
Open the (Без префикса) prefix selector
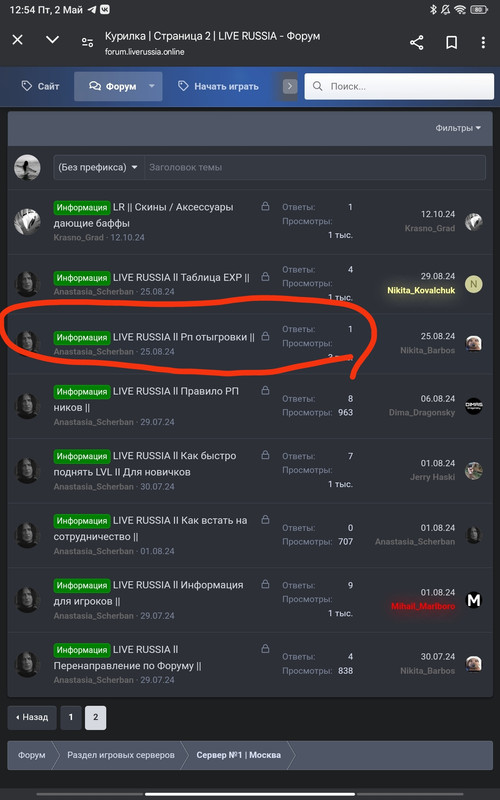click(x=98, y=167)
